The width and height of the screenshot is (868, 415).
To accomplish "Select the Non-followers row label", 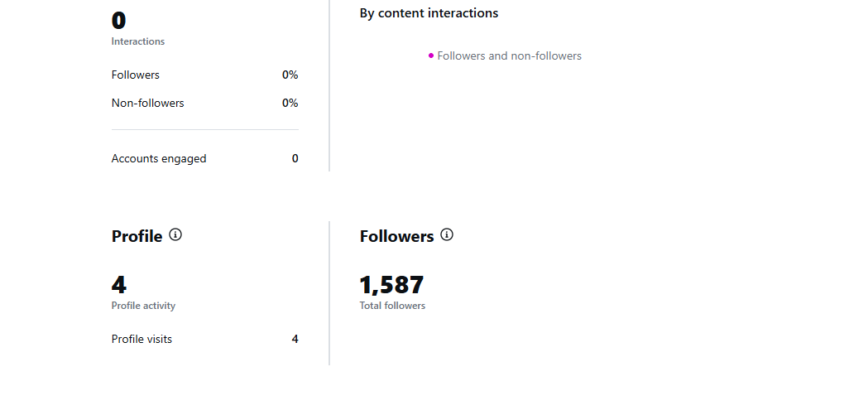I will (x=148, y=103).
